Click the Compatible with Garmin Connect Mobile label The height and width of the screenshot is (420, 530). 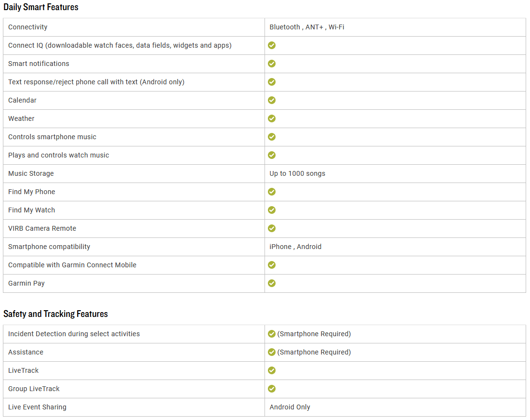[x=72, y=265]
